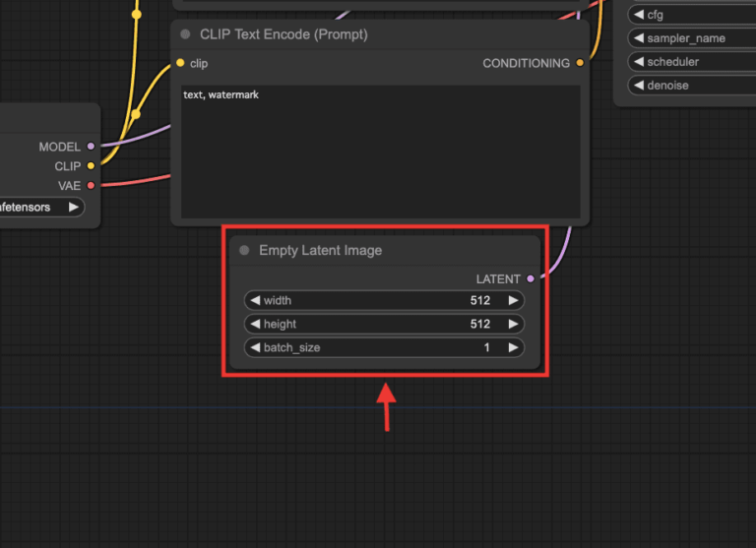Decrease width with the left arrow

click(255, 300)
